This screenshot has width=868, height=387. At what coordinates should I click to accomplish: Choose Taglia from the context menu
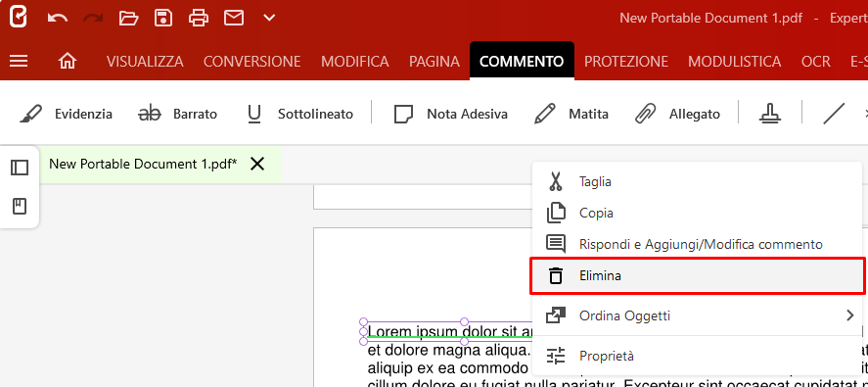coord(697,181)
